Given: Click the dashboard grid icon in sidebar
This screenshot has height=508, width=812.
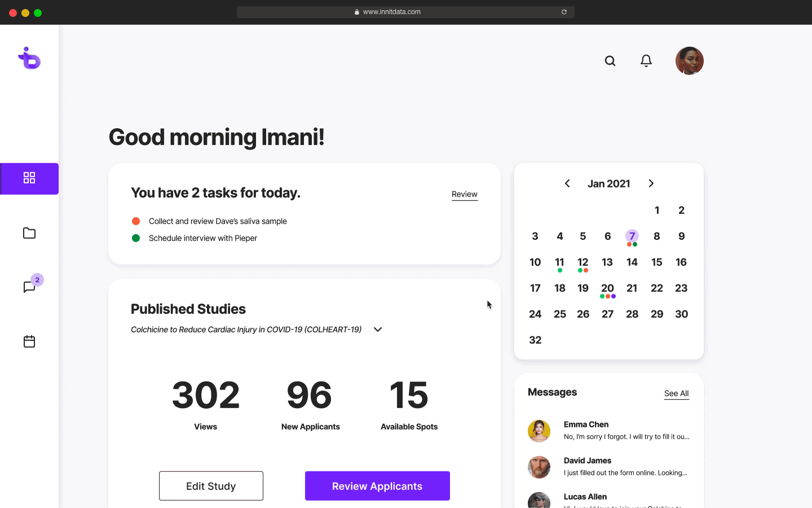Looking at the screenshot, I should (x=29, y=178).
